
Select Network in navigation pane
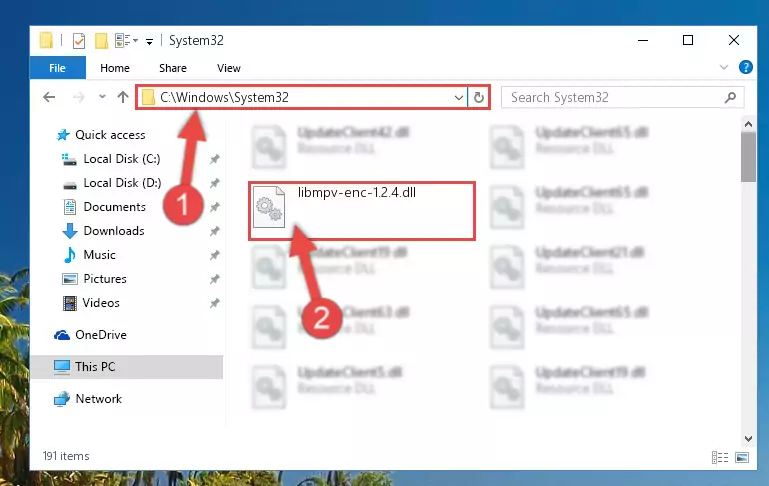pyautogui.click(x=98, y=399)
